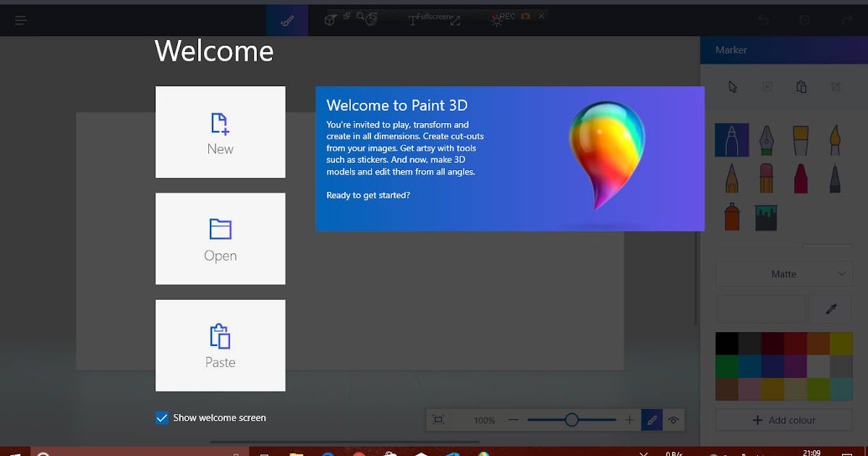The image size is (868, 456).
Task: Activate the selection cursor in the Marker panel
Action: pyautogui.click(x=732, y=87)
